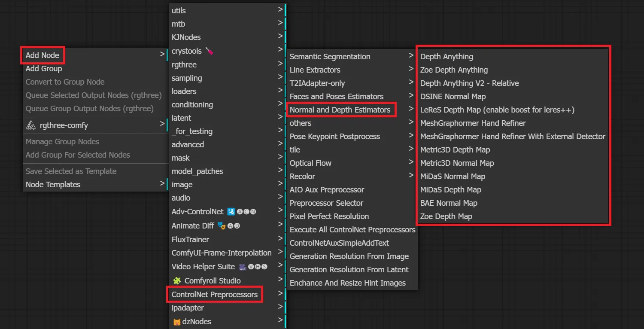The width and height of the screenshot is (644, 329).
Task: Choose Add Group from context menu
Action: tap(95, 68)
